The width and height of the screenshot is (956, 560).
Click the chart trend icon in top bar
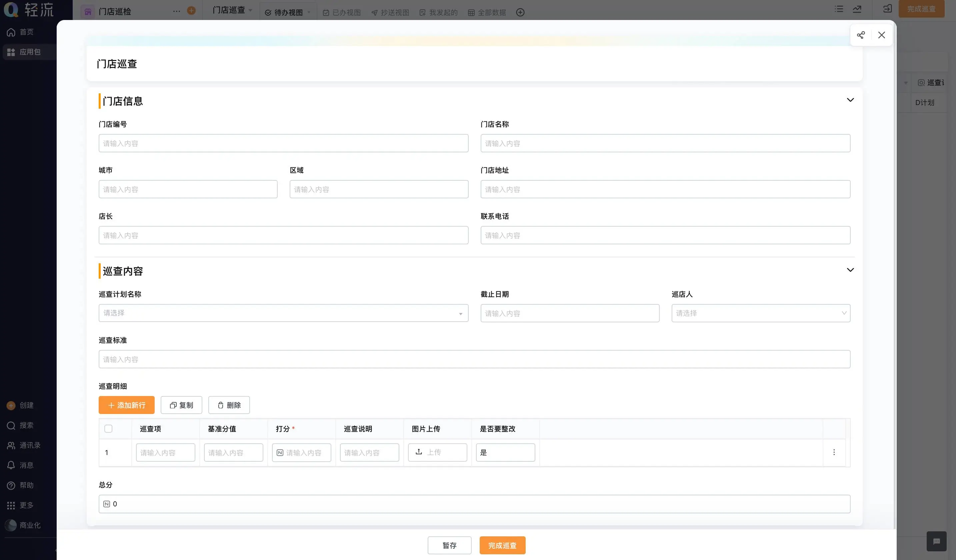[x=857, y=9]
